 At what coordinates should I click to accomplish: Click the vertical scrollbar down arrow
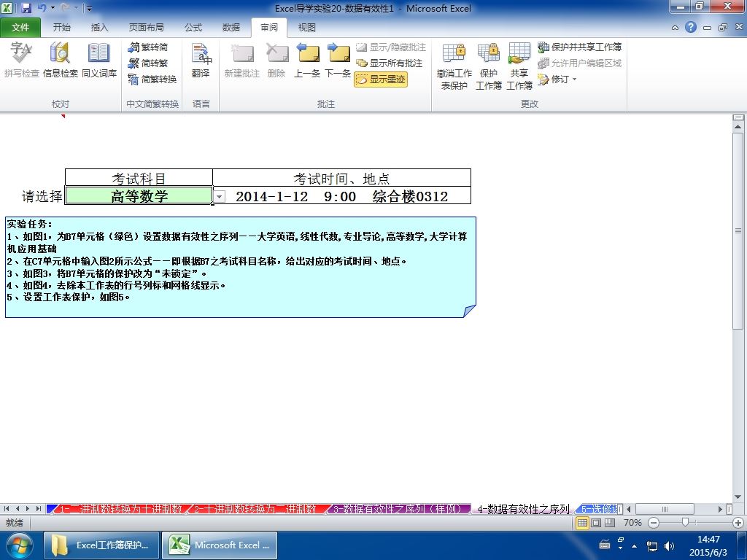pyautogui.click(x=738, y=497)
